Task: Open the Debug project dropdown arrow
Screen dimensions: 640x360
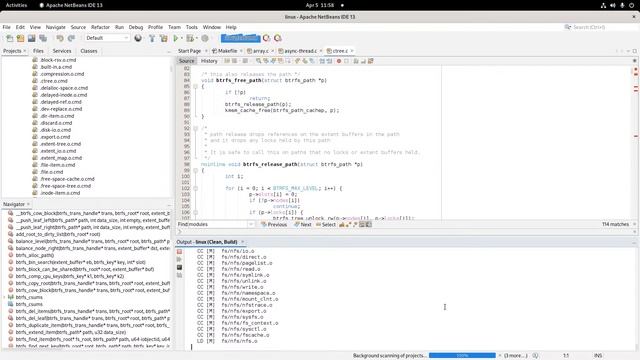Action: point(196,38)
